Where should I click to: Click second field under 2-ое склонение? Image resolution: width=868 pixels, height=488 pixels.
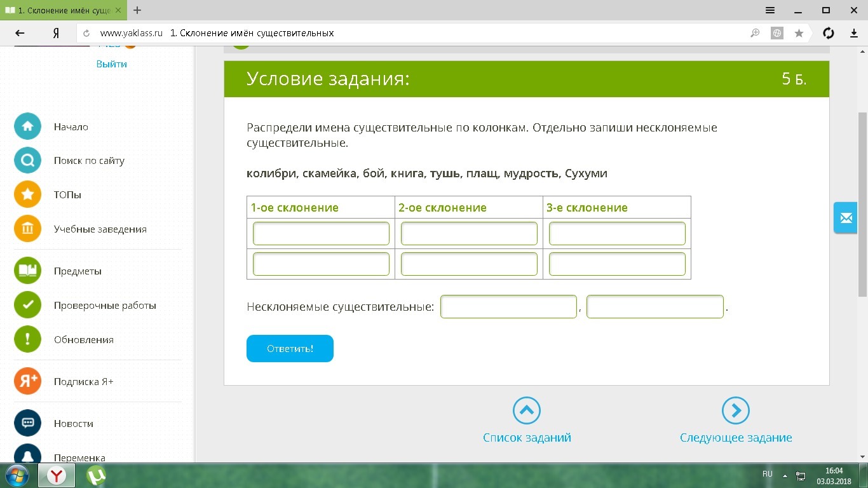coord(469,264)
